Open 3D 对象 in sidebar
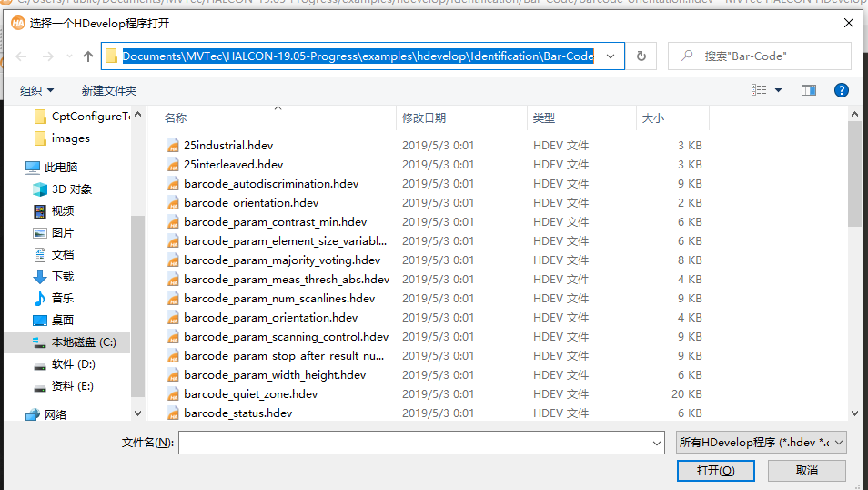The height and width of the screenshot is (490, 868). click(63, 189)
